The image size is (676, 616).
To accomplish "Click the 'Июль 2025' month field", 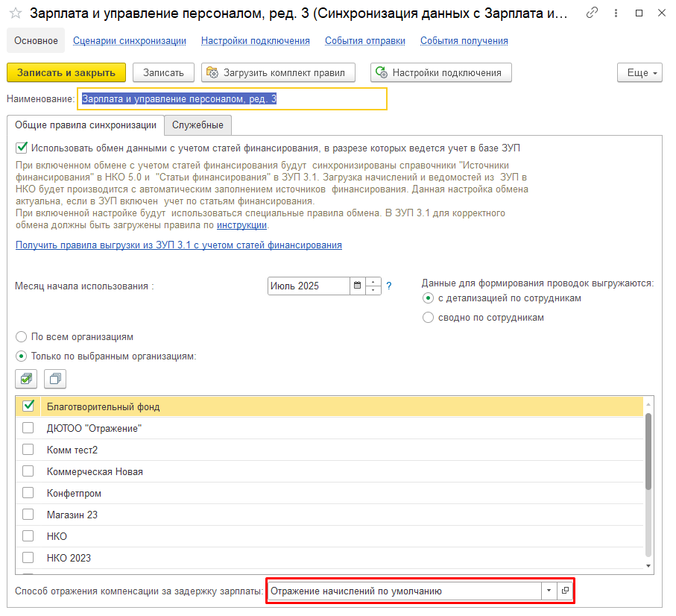I will (x=309, y=286).
